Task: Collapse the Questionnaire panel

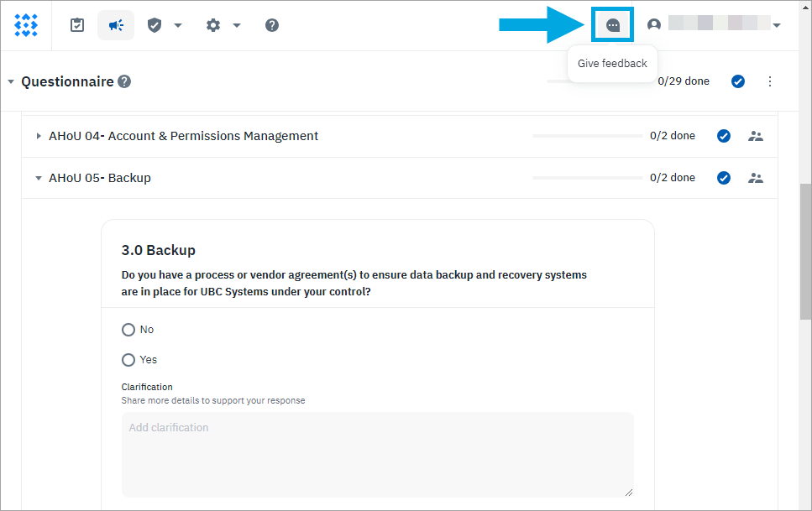Action: point(11,82)
